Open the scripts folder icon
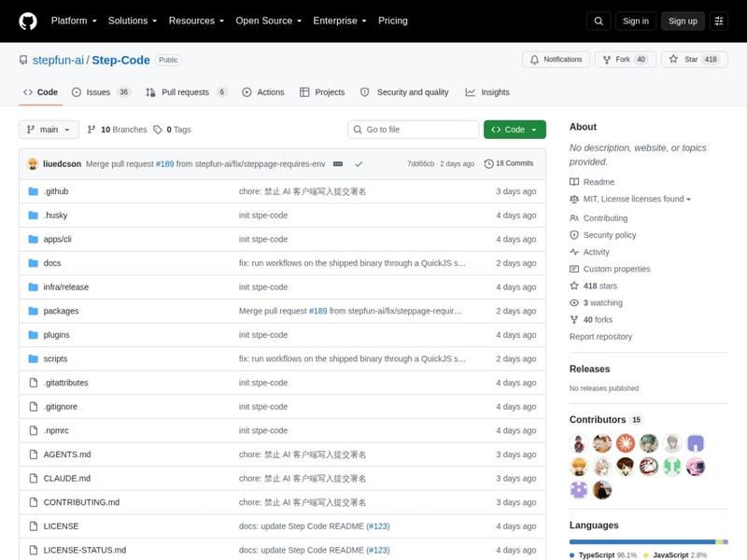This screenshot has height=560, width=747. [x=33, y=358]
